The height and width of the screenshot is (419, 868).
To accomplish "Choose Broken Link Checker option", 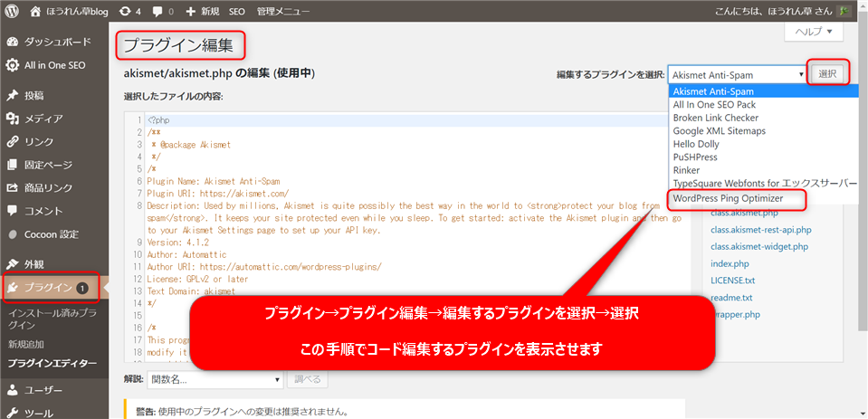I will coord(763,118).
